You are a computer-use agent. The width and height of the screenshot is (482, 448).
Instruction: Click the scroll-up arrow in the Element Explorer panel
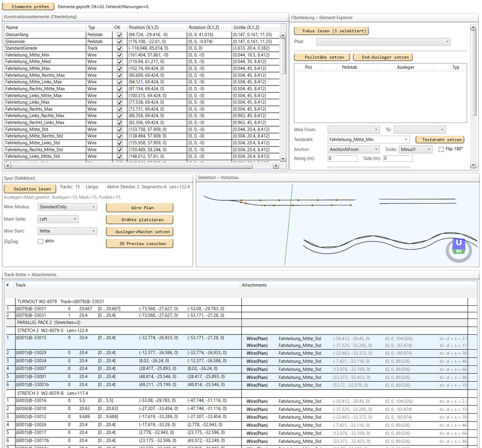tap(473, 27)
